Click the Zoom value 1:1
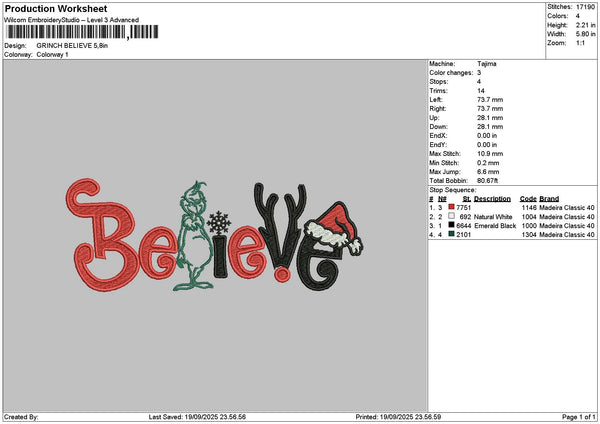 click(580, 43)
